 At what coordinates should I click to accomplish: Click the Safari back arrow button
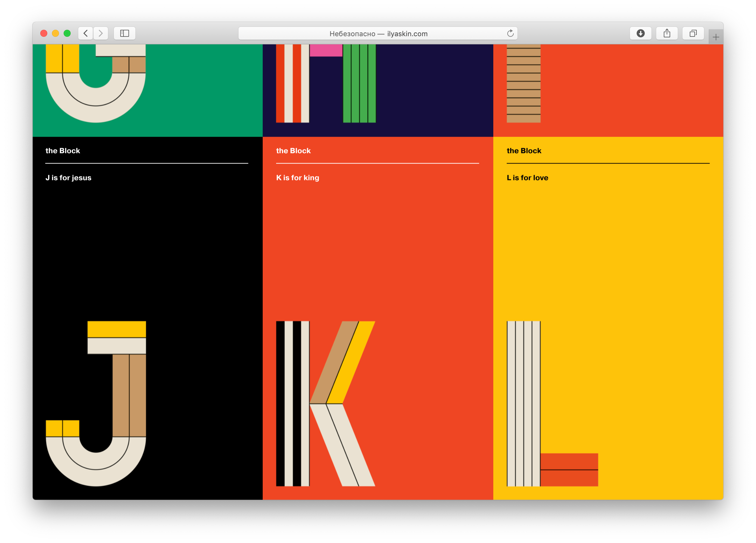86,33
